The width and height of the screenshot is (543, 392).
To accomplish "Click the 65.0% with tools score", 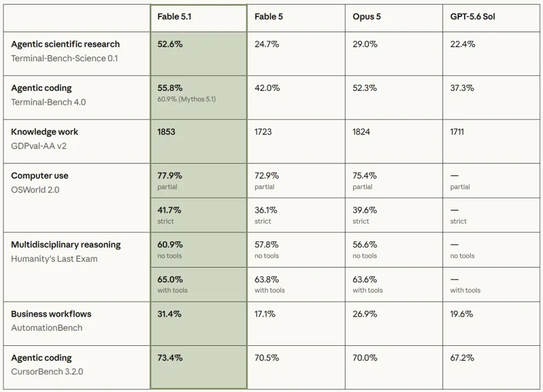I will (170, 279).
